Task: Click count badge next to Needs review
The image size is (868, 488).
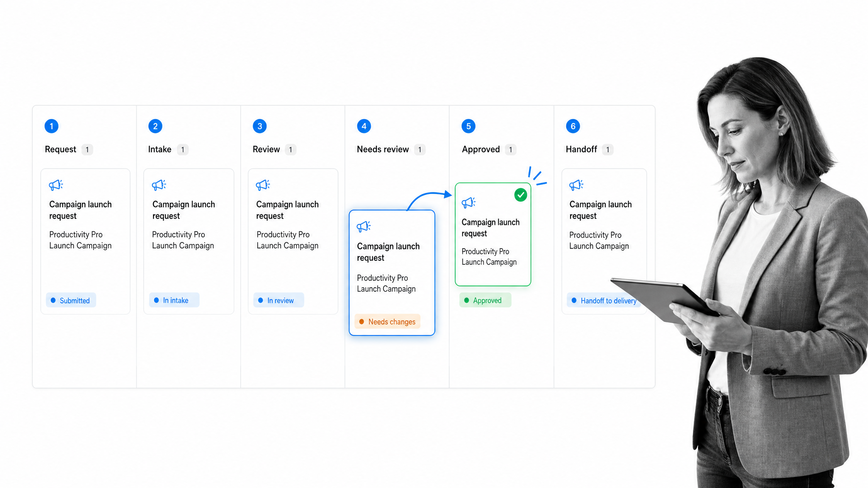Action: (420, 150)
